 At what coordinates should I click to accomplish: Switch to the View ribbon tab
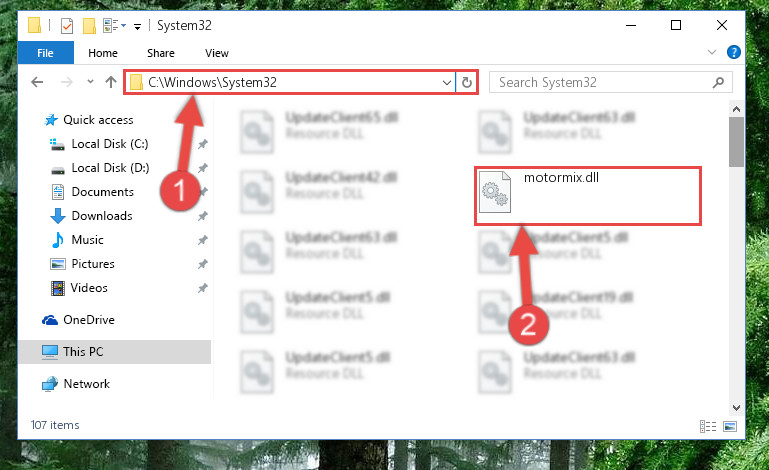coord(217,53)
